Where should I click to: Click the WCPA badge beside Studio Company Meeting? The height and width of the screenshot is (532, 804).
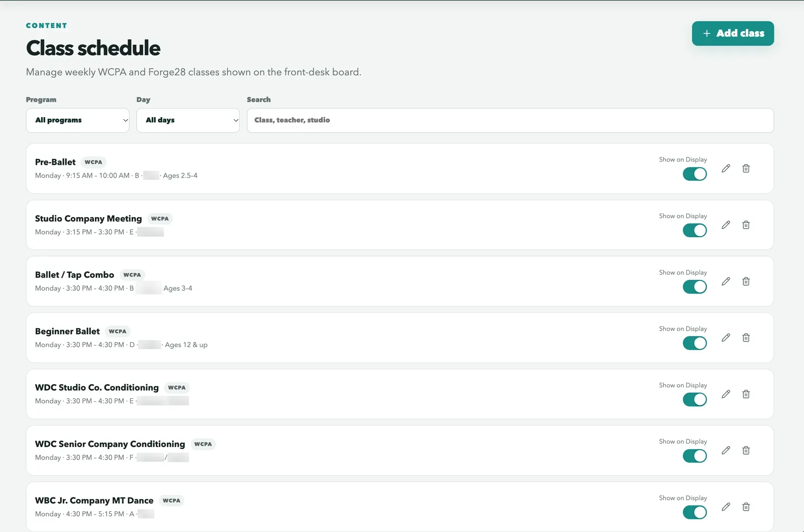(x=160, y=219)
